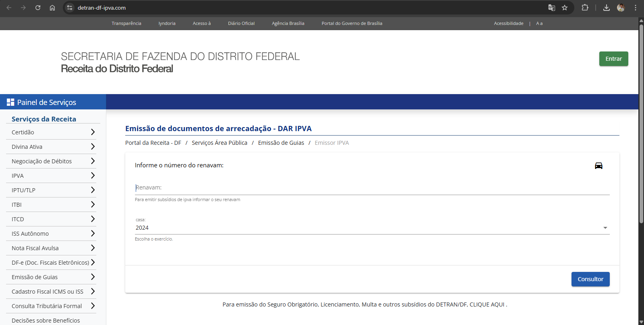Expand the IPVA sidebar section
Image resolution: width=644 pixels, height=325 pixels.
(x=51, y=176)
